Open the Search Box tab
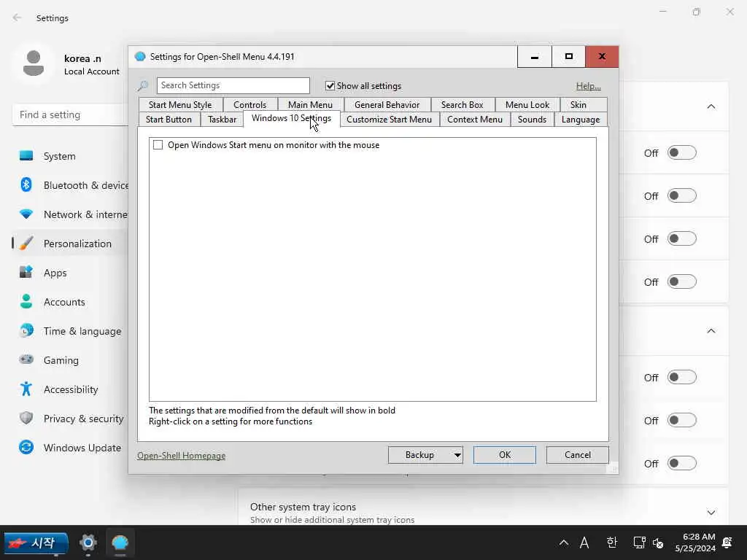Viewport: 747px width, 560px height. [462, 105]
